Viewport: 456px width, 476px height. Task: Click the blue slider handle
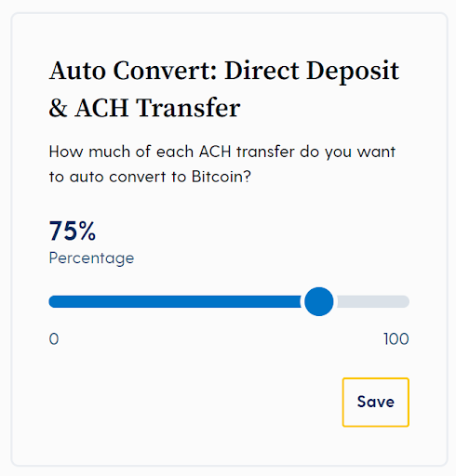tap(319, 301)
